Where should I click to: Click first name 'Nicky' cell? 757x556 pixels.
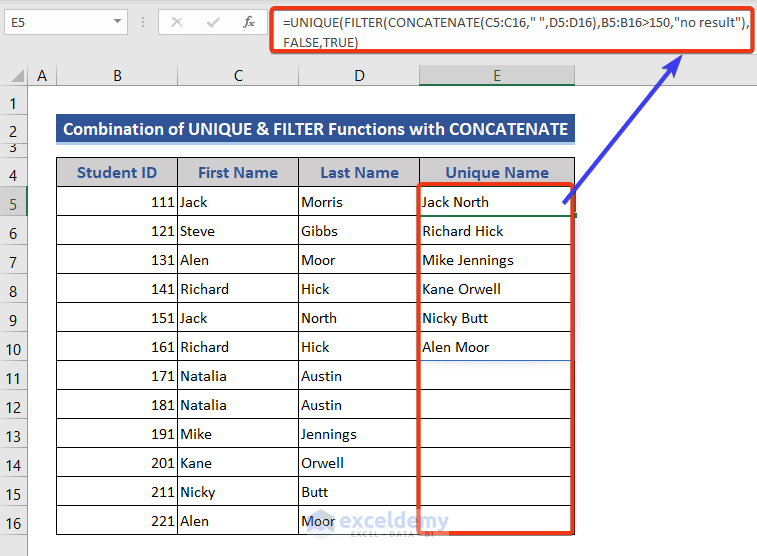pos(238,491)
